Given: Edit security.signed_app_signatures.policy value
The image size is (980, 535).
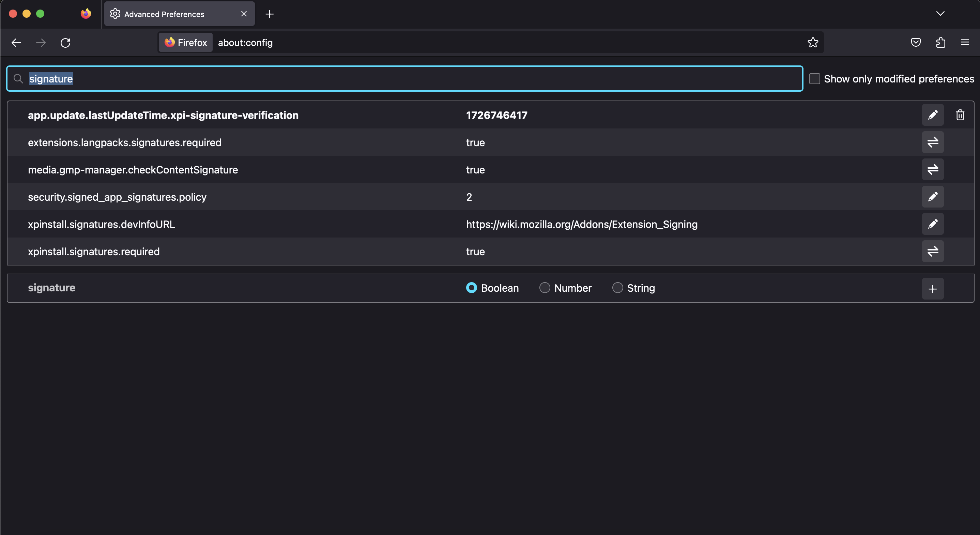Looking at the screenshot, I should (932, 197).
